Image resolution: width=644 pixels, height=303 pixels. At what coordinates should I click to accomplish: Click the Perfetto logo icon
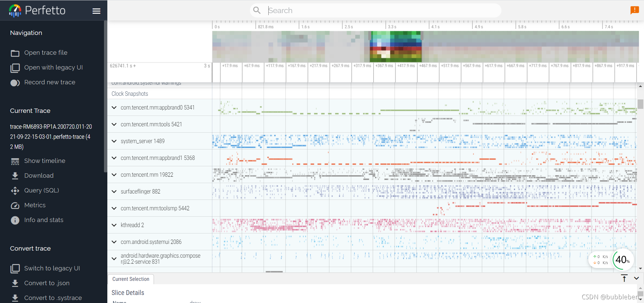tap(15, 10)
